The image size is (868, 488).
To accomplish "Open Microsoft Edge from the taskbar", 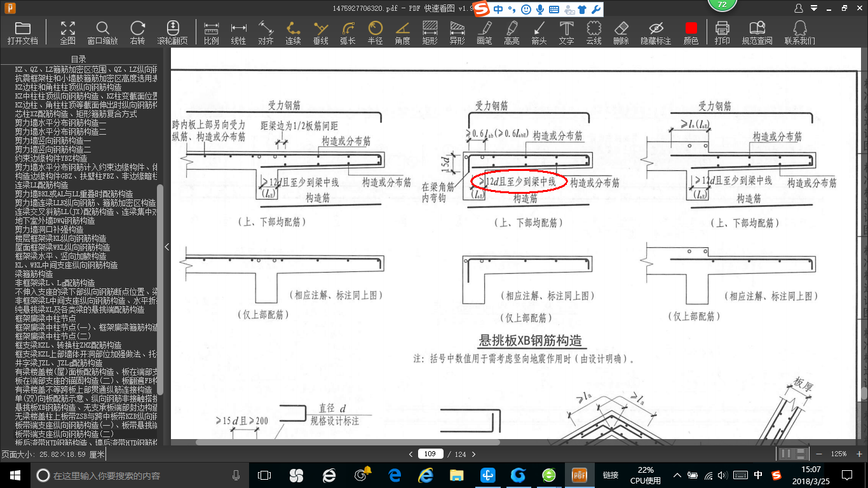I will [394, 475].
